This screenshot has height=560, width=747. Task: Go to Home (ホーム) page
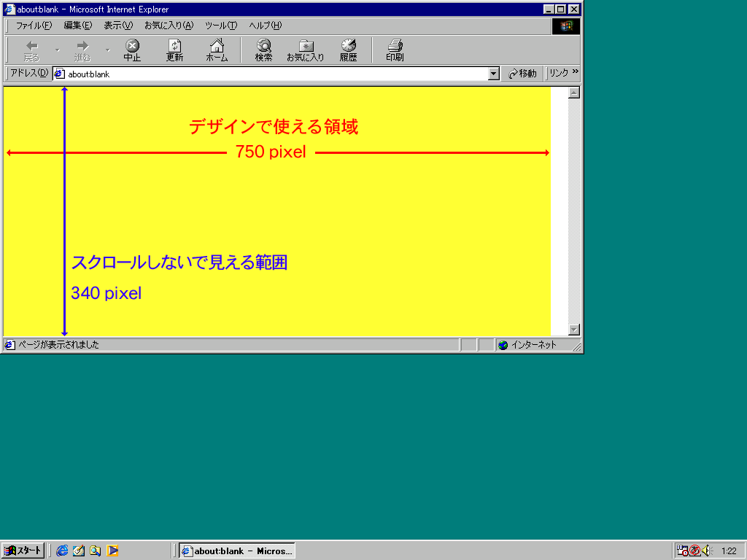pyautogui.click(x=217, y=50)
